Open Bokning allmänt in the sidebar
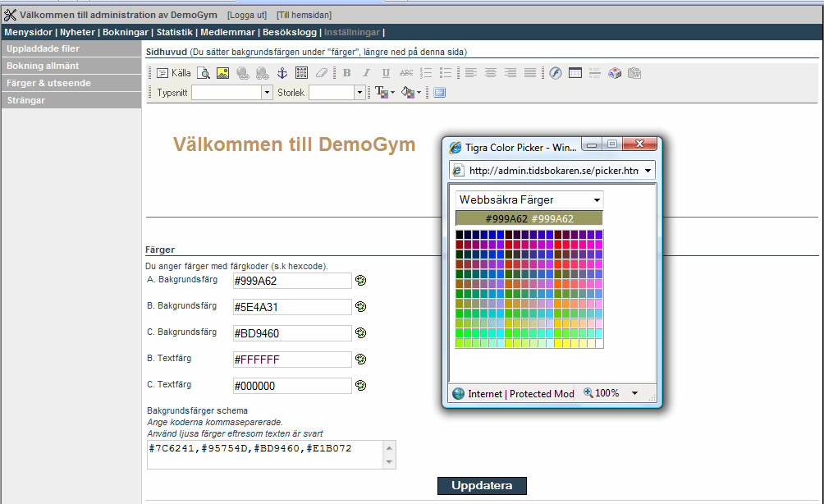824x504 pixels. 71,66
